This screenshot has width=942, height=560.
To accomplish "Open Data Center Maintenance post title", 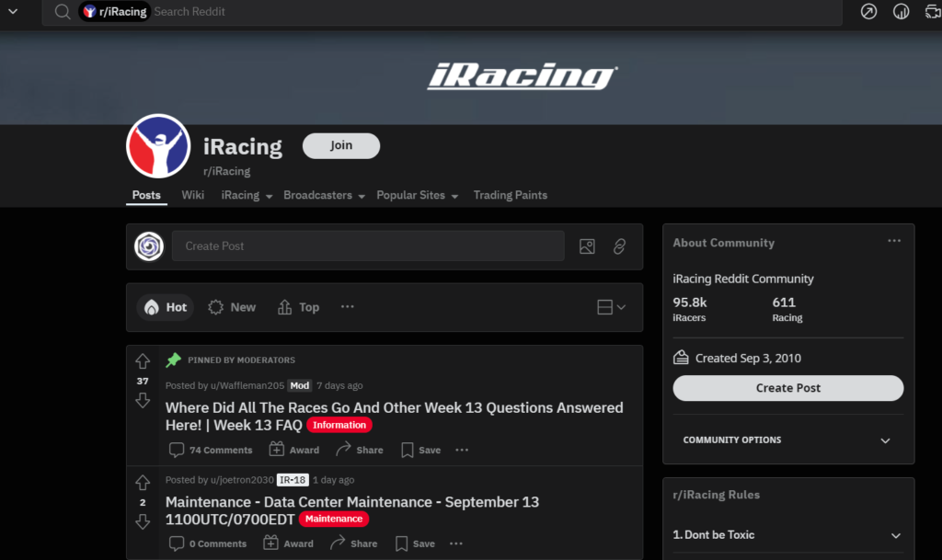I will click(x=352, y=510).
